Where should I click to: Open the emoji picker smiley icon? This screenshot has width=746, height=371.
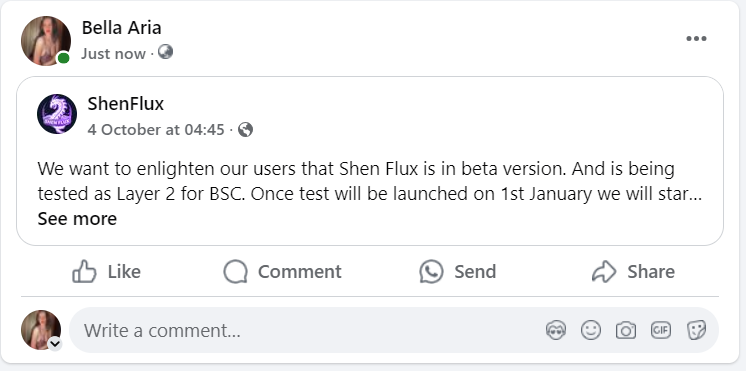click(591, 330)
